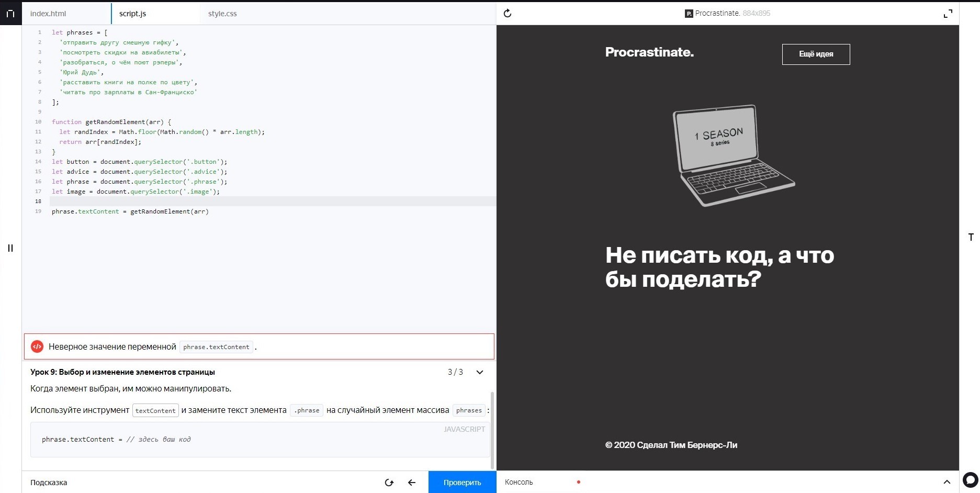Expand the Консоль panel with the up chevron
The height and width of the screenshot is (493, 980).
pyautogui.click(x=947, y=482)
